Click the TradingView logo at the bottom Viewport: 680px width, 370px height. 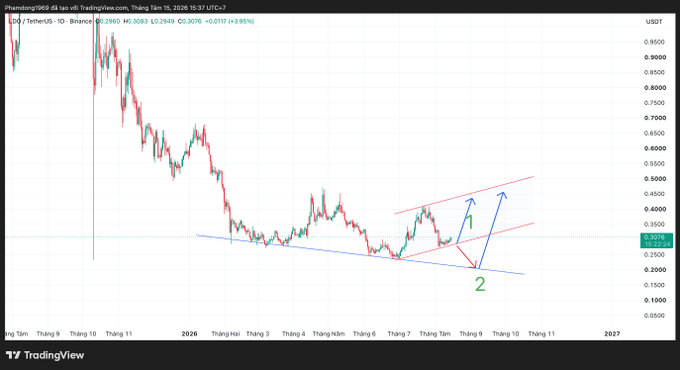click(x=45, y=355)
